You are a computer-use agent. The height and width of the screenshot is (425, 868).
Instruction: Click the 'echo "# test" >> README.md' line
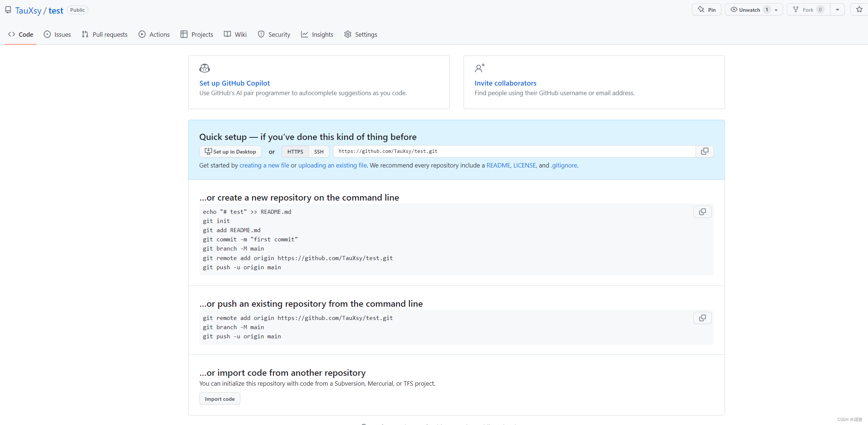(247, 212)
